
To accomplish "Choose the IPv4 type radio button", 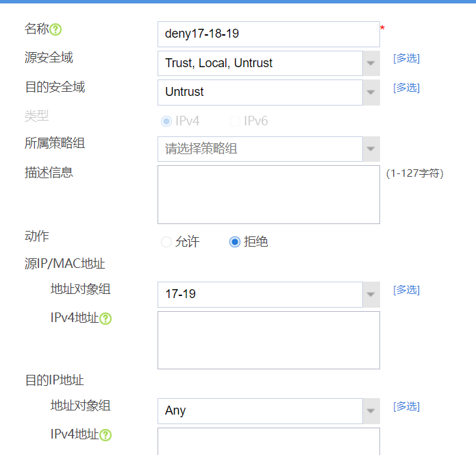I will pyautogui.click(x=166, y=121).
